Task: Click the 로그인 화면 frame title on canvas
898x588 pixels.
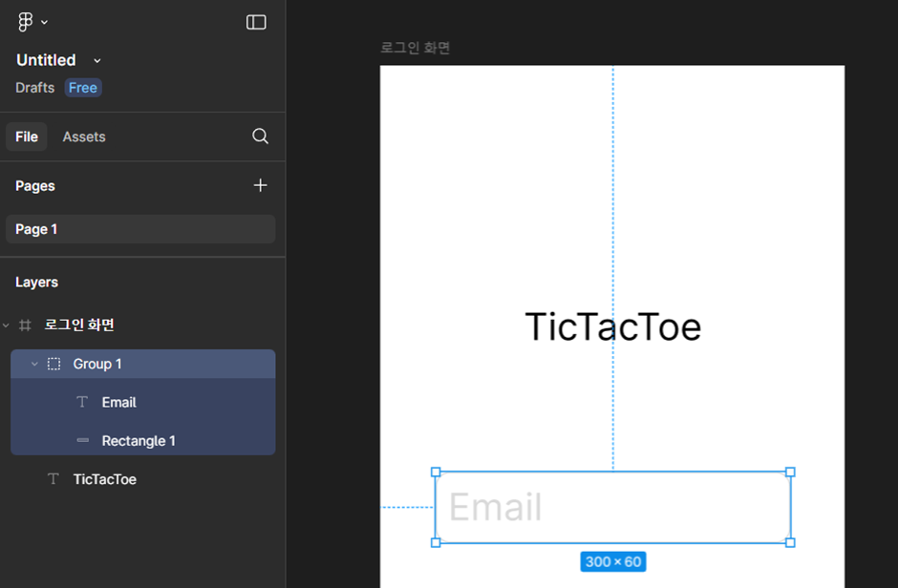Action: [x=416, y=48]
